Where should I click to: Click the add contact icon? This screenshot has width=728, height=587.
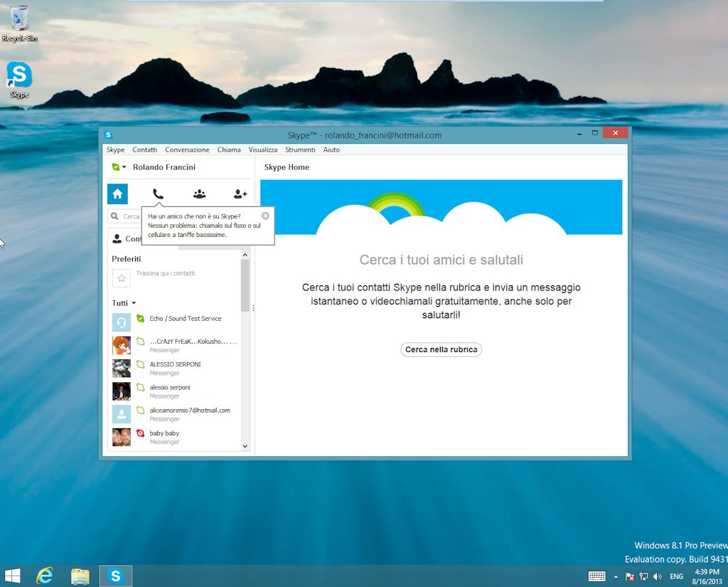coord(240,194)
